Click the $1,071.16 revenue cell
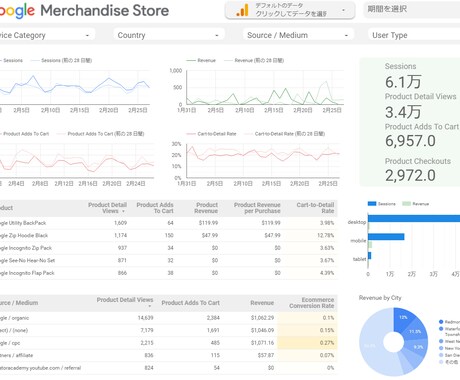Viewport: 460px width, 380px height. point(262,343)
